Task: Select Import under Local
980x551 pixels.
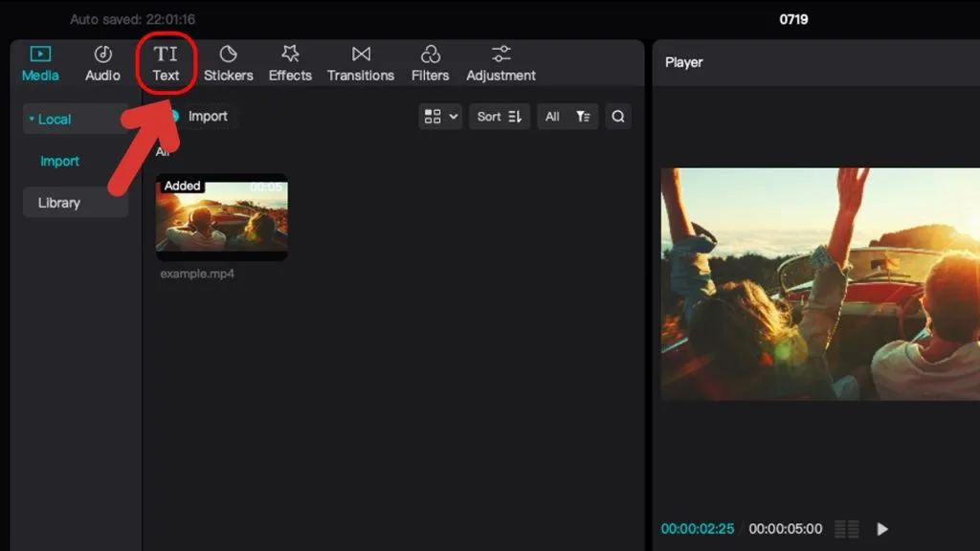Action: coord(59,161)
